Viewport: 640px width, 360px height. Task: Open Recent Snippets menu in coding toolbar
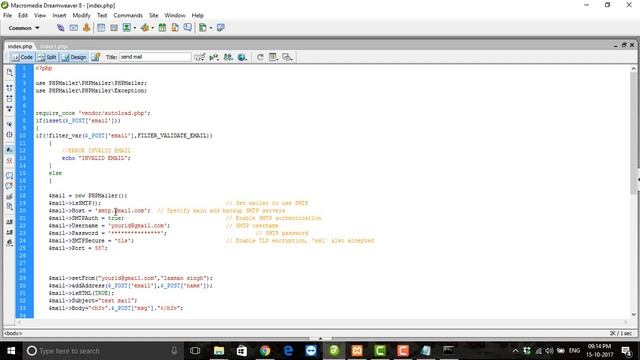click(9, 207)
